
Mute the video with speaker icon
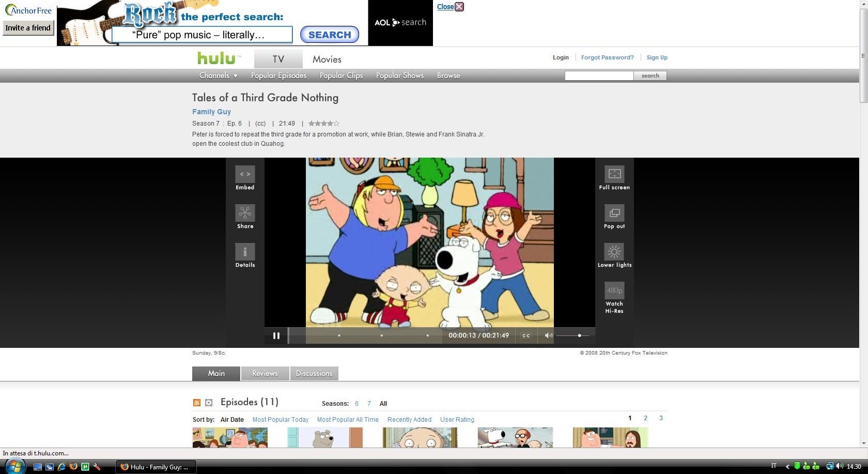pos(548,335)
